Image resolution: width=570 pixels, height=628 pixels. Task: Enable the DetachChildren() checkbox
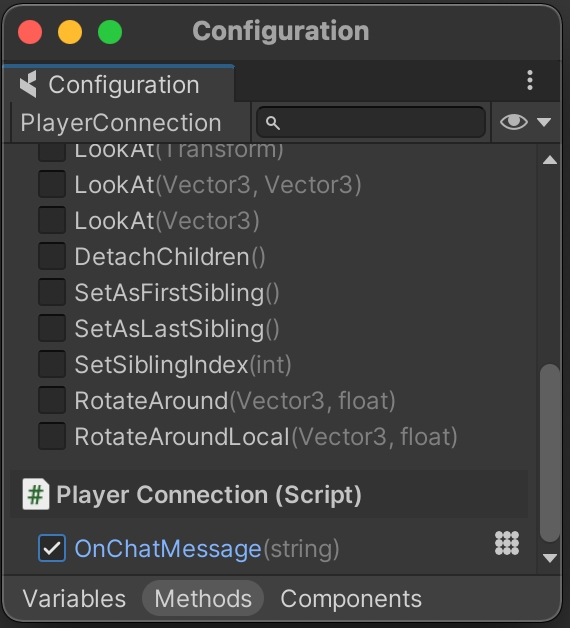[x=52, y=256]
